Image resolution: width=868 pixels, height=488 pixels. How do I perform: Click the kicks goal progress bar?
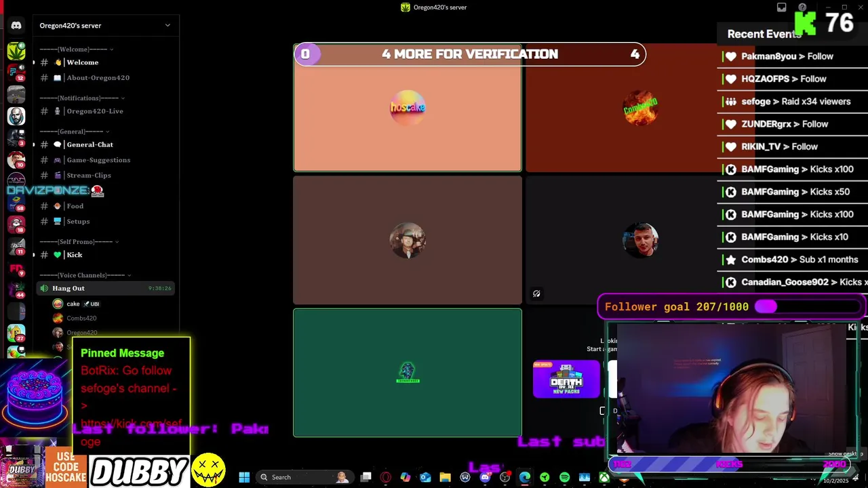coord(729,464)
